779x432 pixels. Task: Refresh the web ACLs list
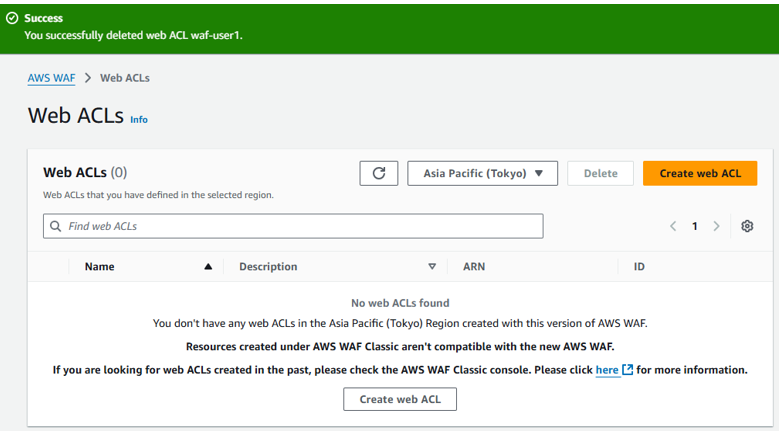coord(379,173)
